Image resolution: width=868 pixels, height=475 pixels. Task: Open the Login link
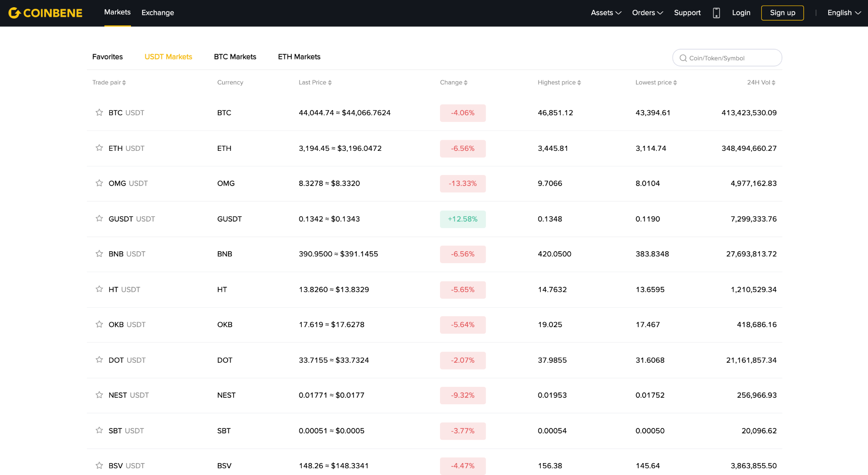pyautogui.click(x=741, y=13)
